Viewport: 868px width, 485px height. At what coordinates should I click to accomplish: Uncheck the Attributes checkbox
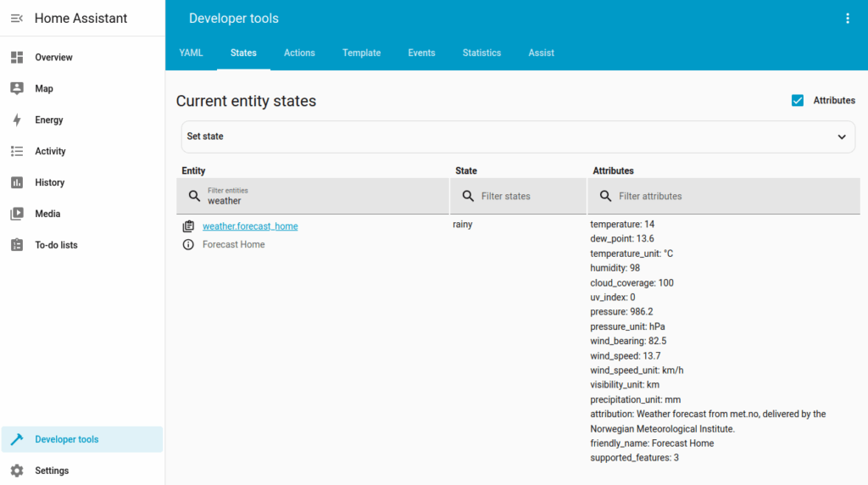click(x=798, y=100)
